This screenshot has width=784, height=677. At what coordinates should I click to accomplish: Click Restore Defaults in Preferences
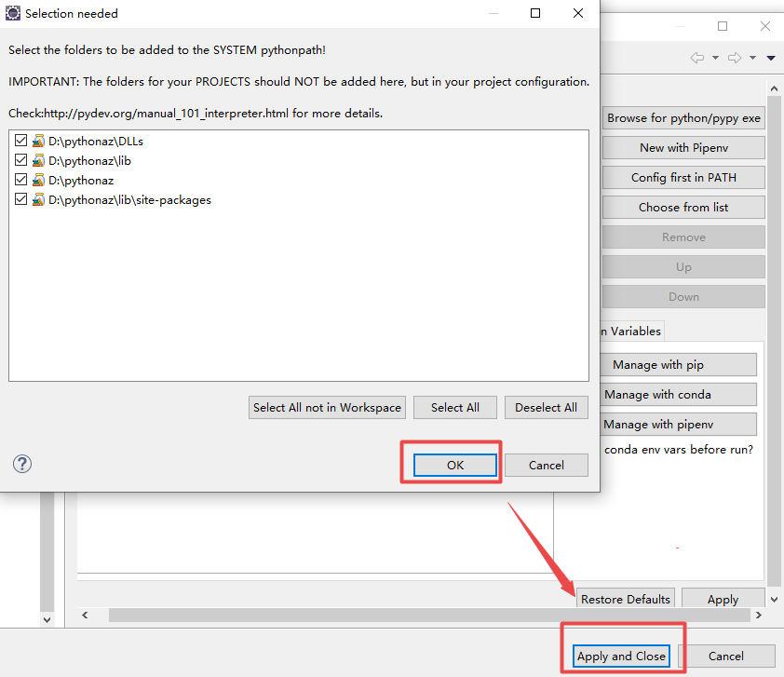tap(625, 599)
